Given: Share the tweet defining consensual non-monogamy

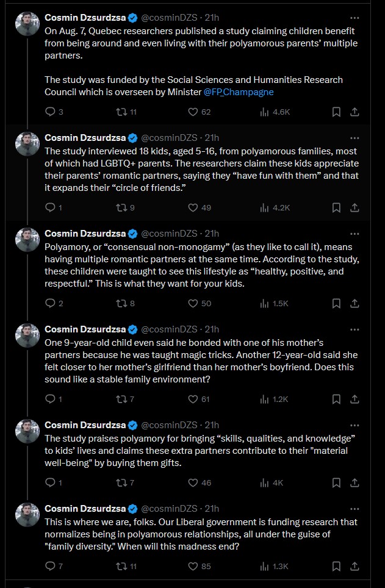Looking at the screenshot, I should (354, 303).
